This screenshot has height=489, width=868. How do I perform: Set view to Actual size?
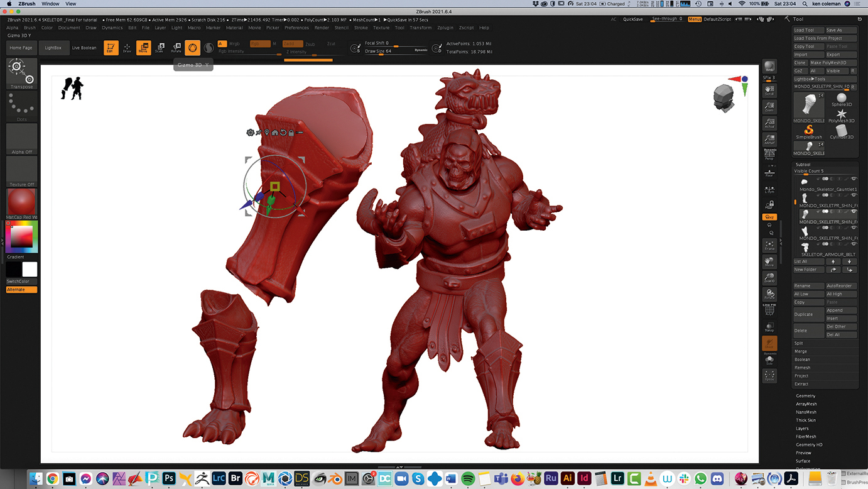(769, 123)
